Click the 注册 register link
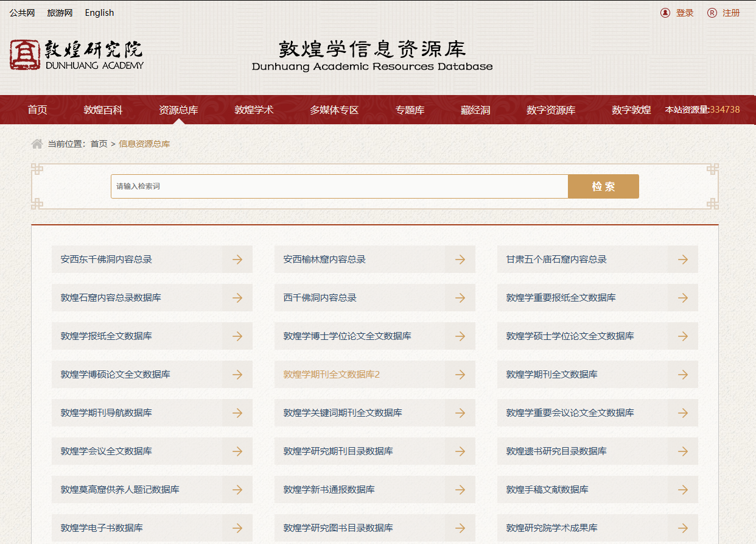The width and height of the screenshot is (756, 544). click(731, 13)
